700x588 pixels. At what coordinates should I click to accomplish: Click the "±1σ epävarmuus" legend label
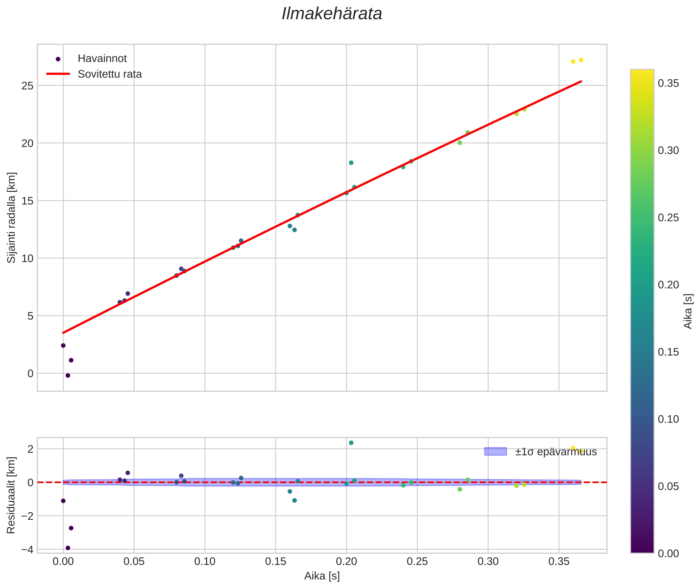tap(556, 452)
